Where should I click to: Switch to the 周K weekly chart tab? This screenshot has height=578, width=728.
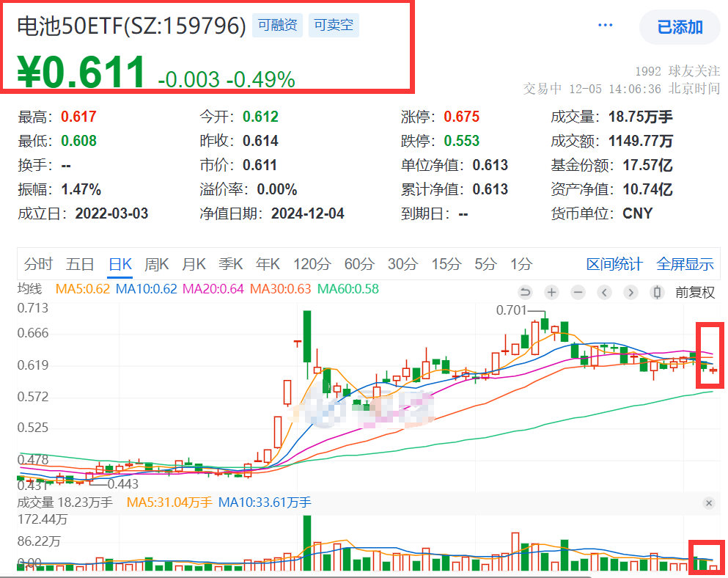pos(157,263)
